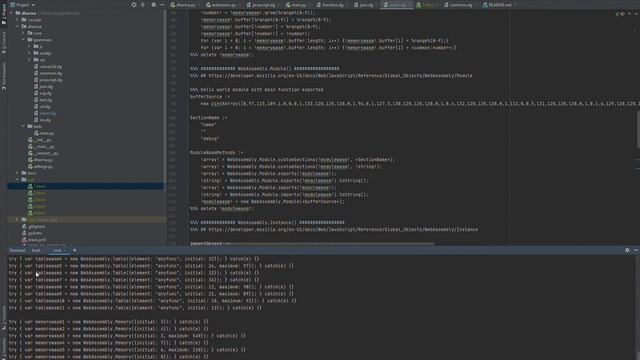Open the Project panel gear options

pyautogui.click(x=153, y=5)
